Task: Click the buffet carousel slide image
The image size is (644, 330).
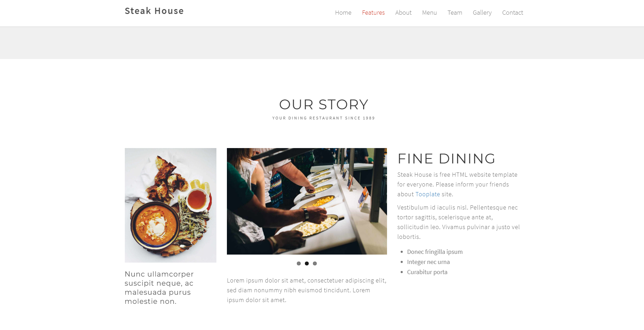Action: [x=307, y=201]
